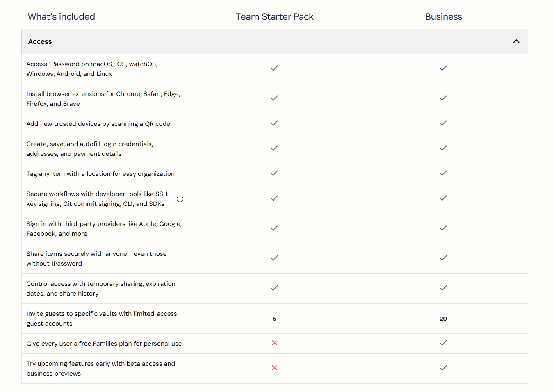Click the guest account value 5
Image resolution: width=554 pixels, height=392 pixels.
pos(274,319)
